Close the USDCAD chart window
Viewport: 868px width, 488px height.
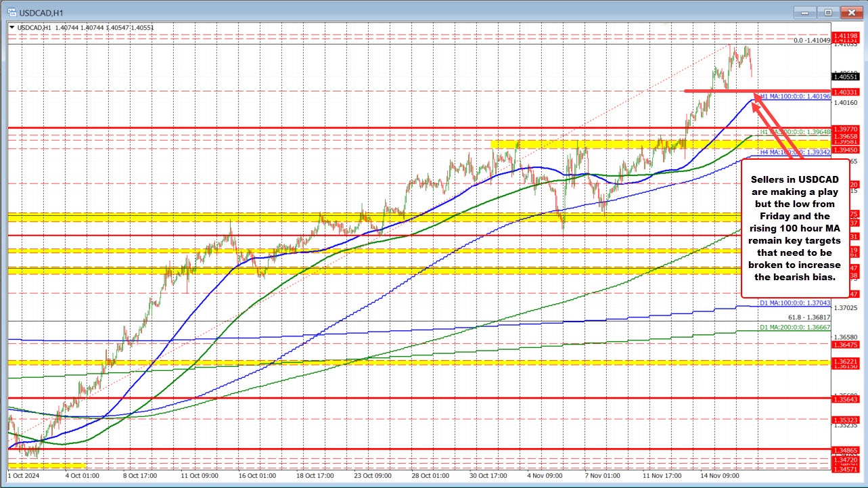[850, 12]
